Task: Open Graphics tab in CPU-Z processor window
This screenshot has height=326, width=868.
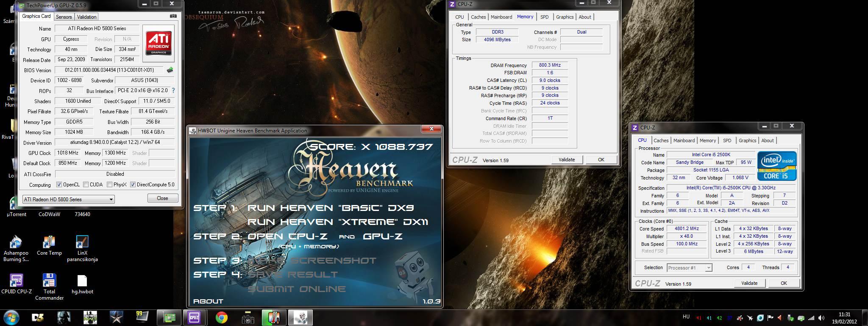Action: [748, 141]
